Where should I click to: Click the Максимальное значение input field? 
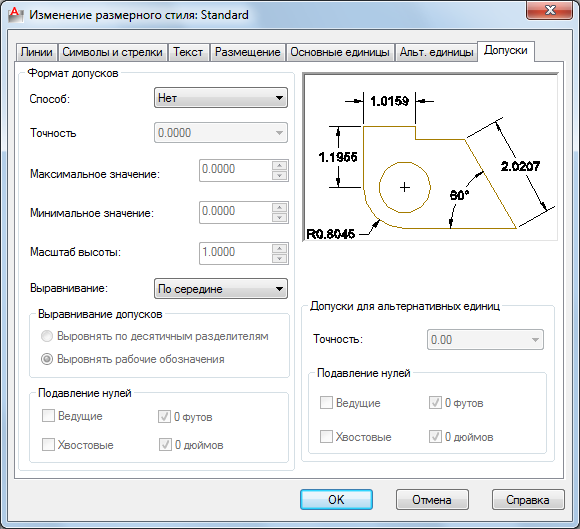(236, 170)
